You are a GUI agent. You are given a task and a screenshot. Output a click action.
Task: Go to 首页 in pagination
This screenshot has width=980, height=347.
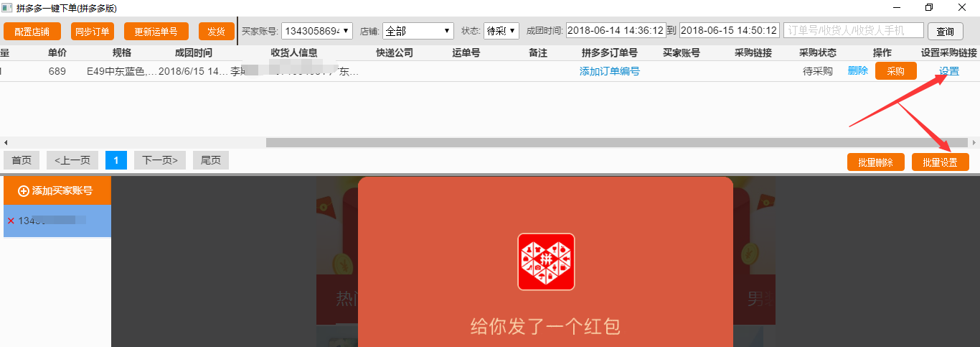pyautogui.click(x=22, y=160)
